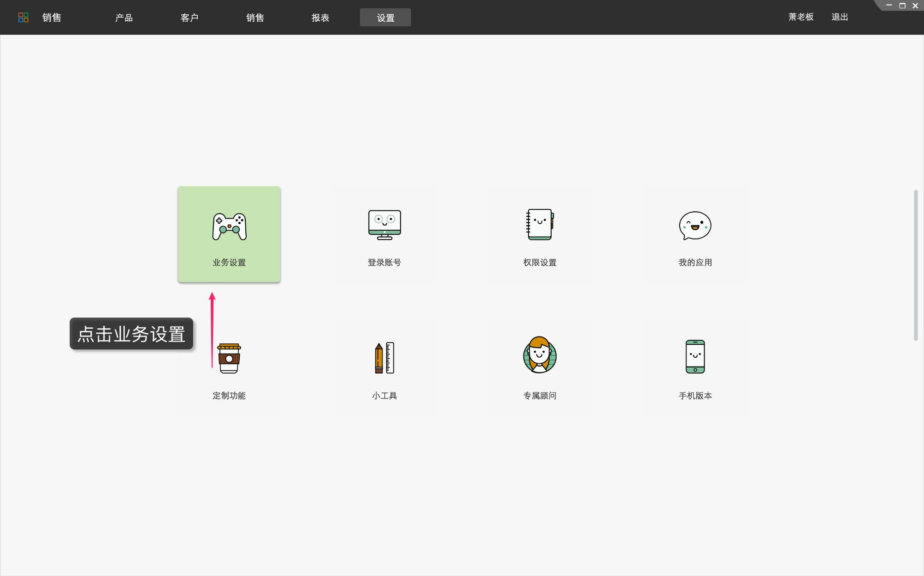Click the smiley monitor icon

(x=384, y=225)
